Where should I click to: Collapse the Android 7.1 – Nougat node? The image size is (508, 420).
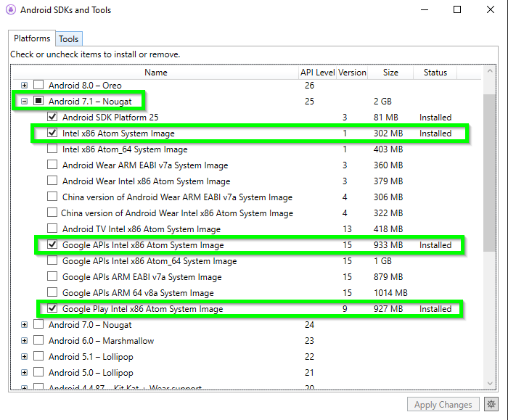[24, 101]
